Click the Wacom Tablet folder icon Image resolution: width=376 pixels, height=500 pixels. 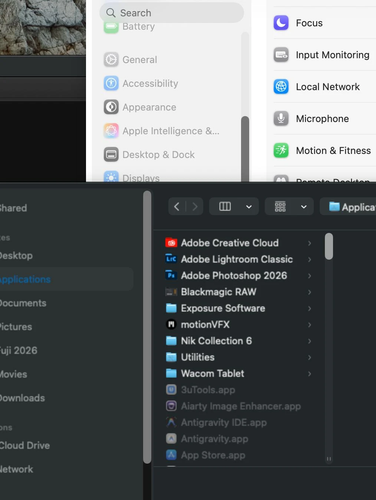pos(171,373)
